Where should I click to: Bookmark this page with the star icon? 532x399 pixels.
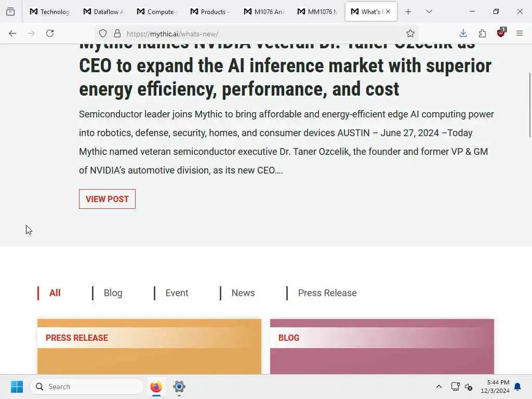click(410, 33)
